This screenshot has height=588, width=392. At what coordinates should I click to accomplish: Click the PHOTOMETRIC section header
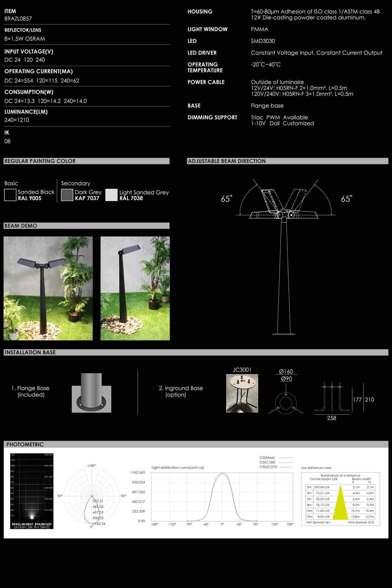pos(25,444)
